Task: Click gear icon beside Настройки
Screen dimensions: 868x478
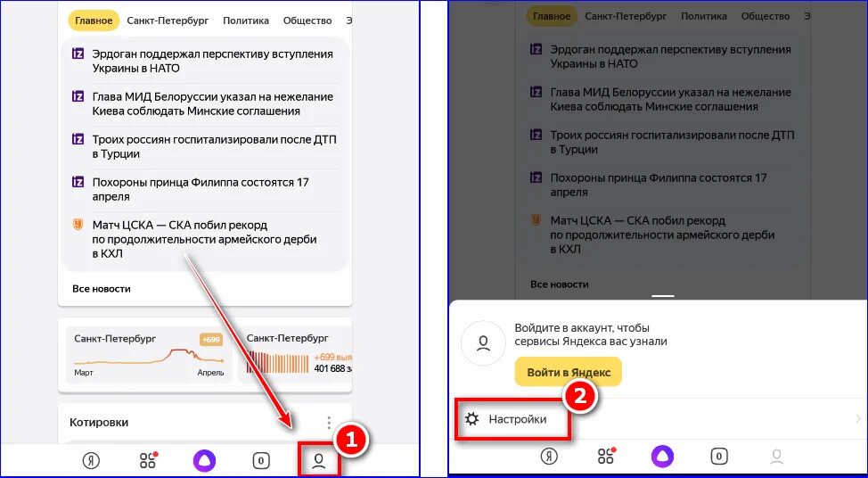Action: click(471, 419)
